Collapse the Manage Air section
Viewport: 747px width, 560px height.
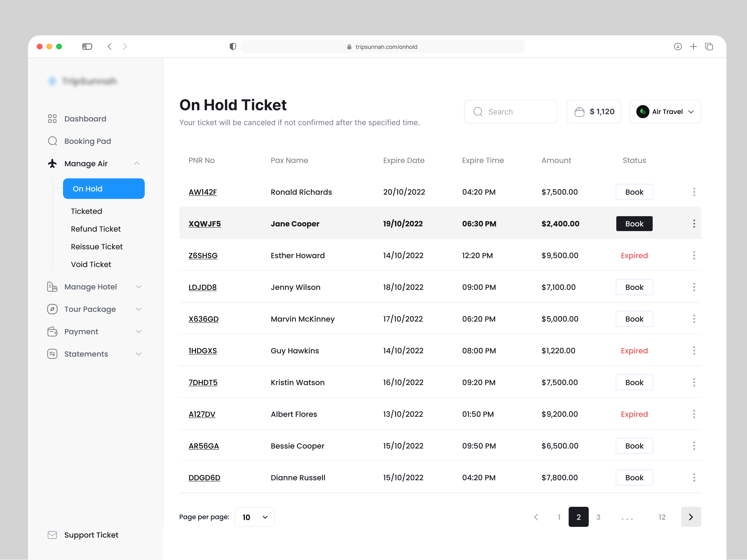coord(137,163)
